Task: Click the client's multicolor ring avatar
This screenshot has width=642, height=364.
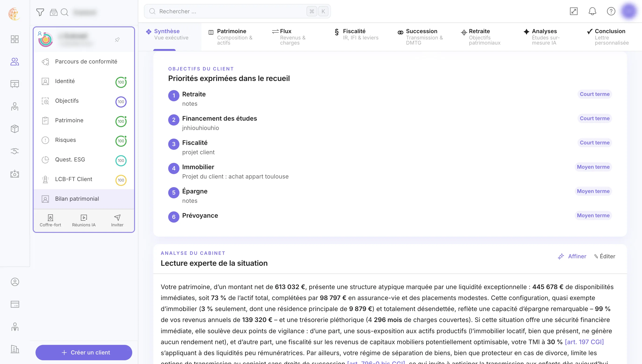Action: [46, 39]
